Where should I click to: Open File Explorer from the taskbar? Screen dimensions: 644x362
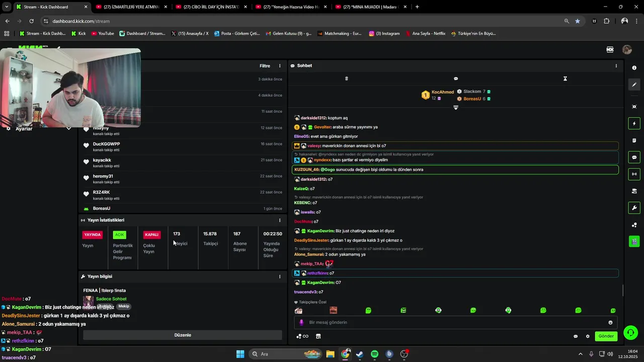coord(330,354)
